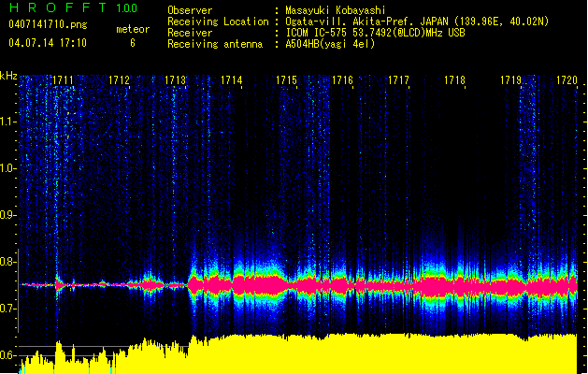Click the 'meteor' label
Screen dimensions: 588x374
(x=133, y=29)
